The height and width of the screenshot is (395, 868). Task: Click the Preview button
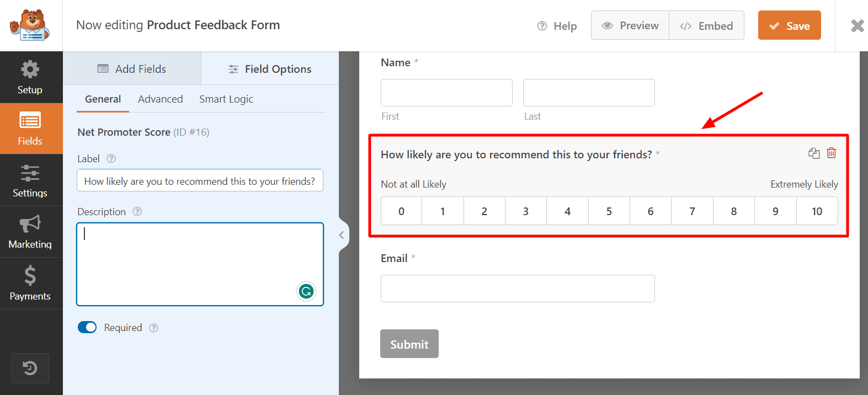[x=630, y=25]
